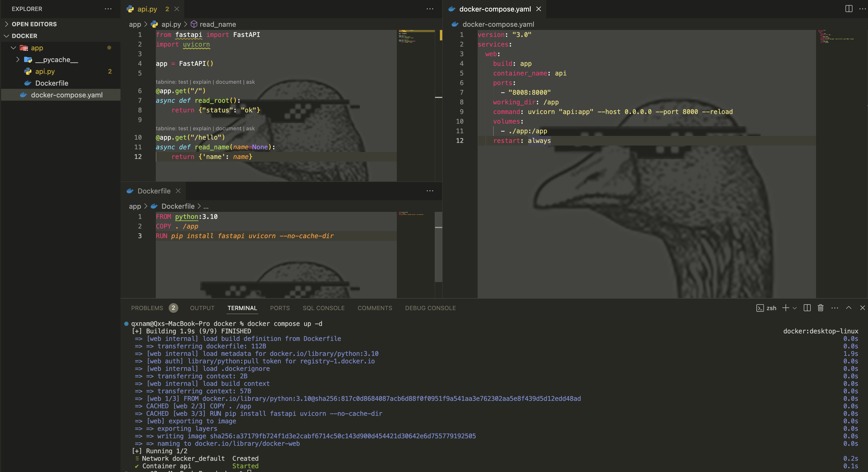Click python file icon on api.py tab
Image resolution: width=868 pixels, height=472 pixels.
coord(130,9)
